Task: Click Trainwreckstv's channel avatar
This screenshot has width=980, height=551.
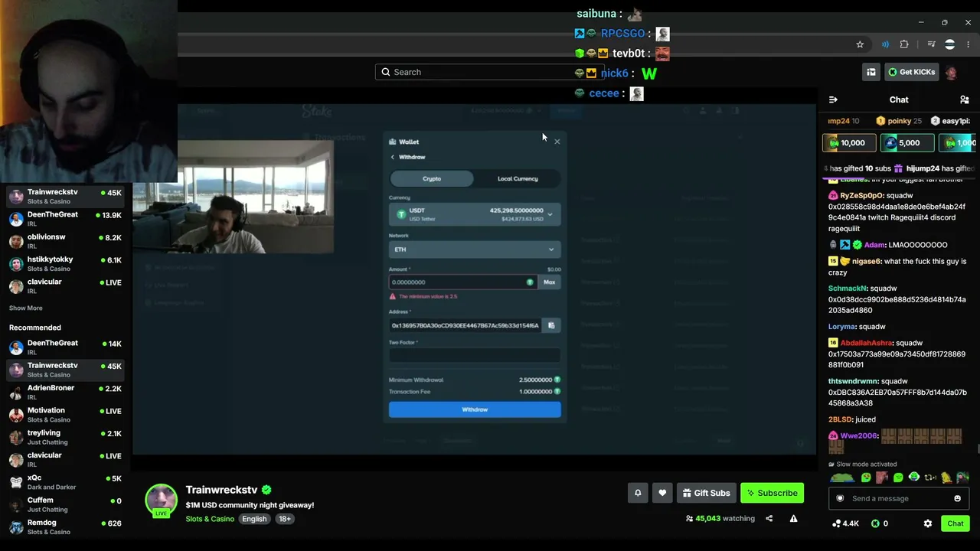Action: tap(162, 500)
